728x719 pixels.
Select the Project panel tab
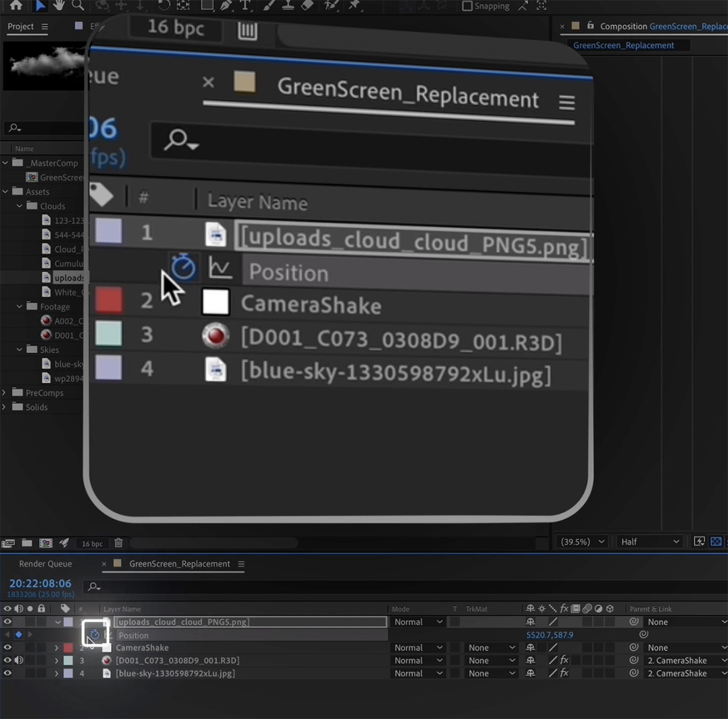tap(21, 26)
